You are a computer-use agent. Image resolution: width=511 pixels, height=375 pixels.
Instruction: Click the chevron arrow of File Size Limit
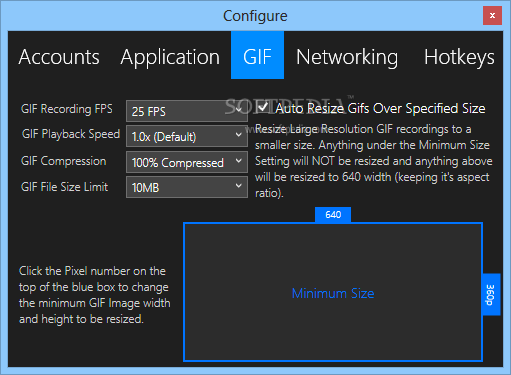[238, 186]
